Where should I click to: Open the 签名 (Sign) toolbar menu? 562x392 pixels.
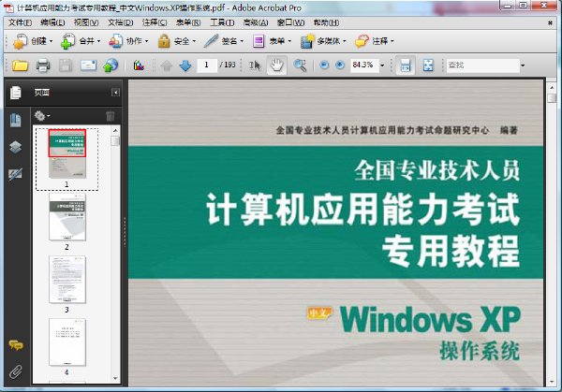224,41
